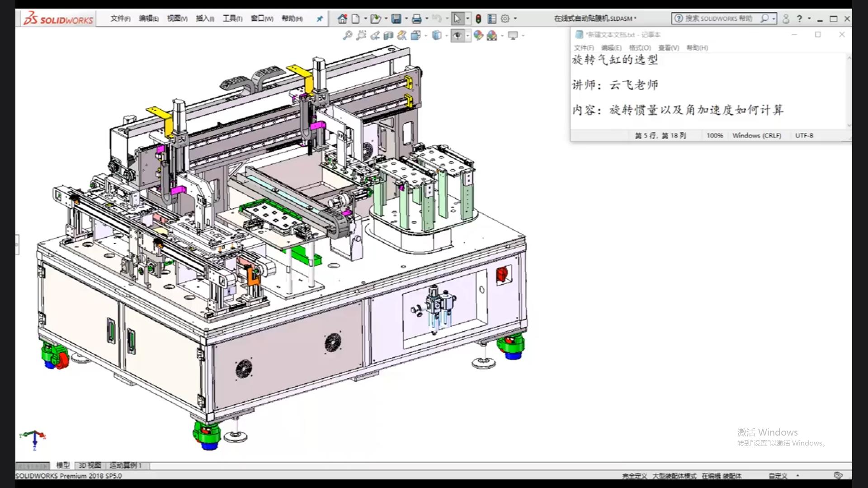The image size is (868, 488).
Task: Click Zoom to Fit magnifier icon
Action: click(x=347, y=35)
